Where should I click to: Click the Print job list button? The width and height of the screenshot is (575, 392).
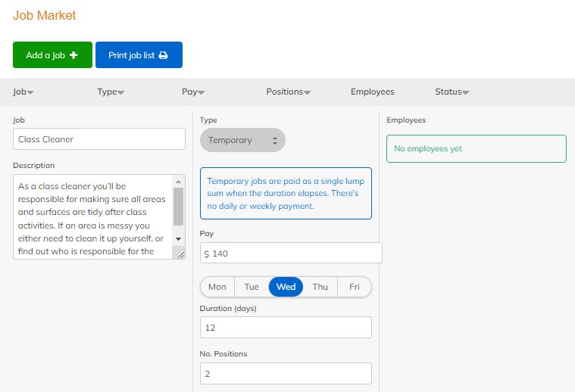point(139,55)
